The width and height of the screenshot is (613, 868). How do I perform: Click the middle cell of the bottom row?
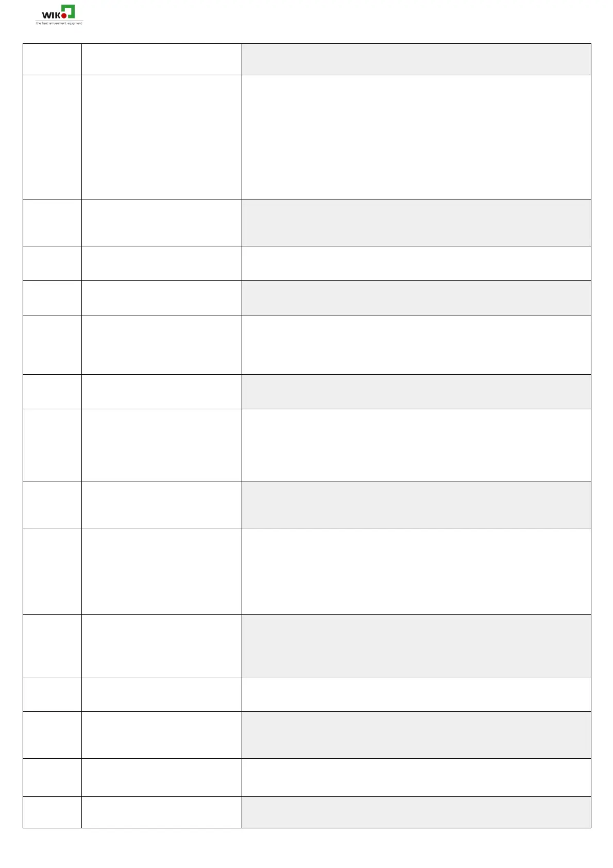(x=161, y=812)
